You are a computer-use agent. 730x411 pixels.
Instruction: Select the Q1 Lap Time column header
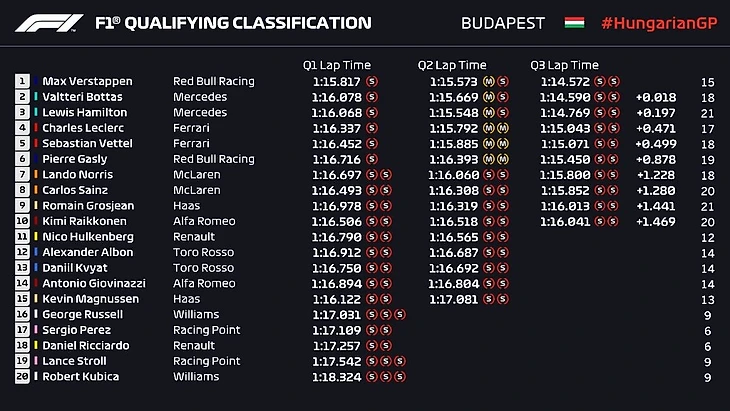[337, 65]
